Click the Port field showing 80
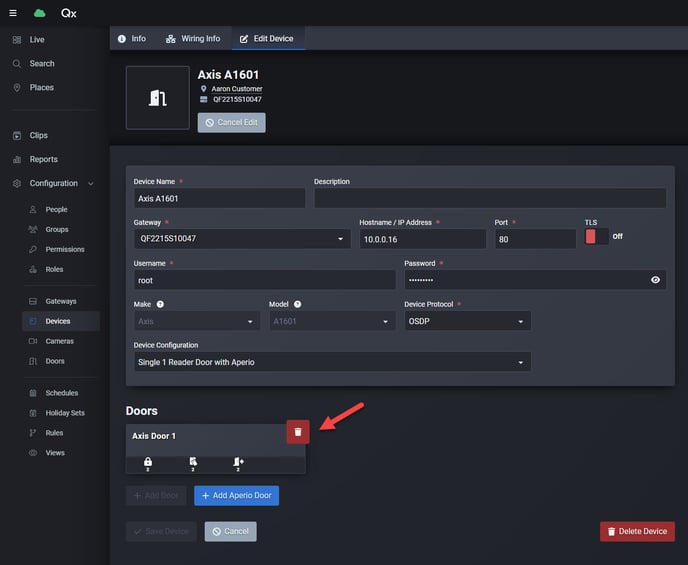This screenshot has height=565, width=688. point(535,239)
